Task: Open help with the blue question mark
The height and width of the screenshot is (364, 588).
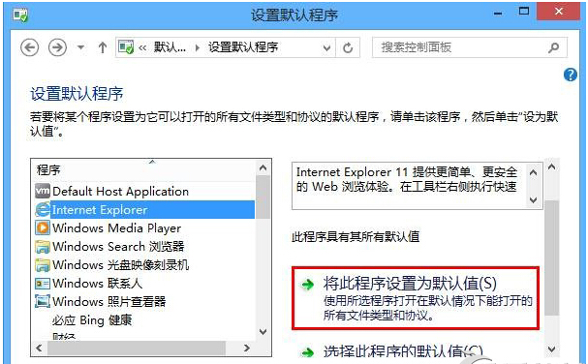Action: click(x=571, y=75)
